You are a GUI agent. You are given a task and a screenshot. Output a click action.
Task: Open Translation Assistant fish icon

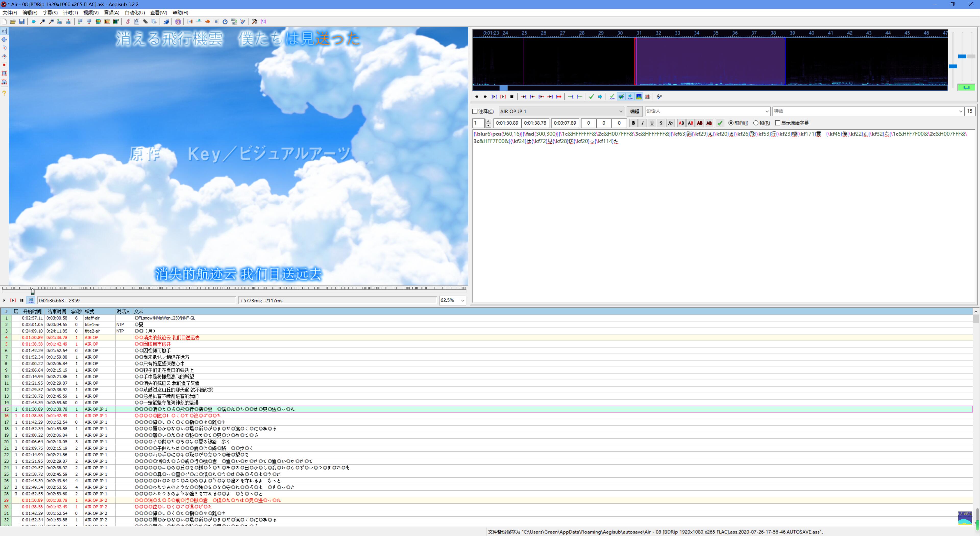(208, 22)
